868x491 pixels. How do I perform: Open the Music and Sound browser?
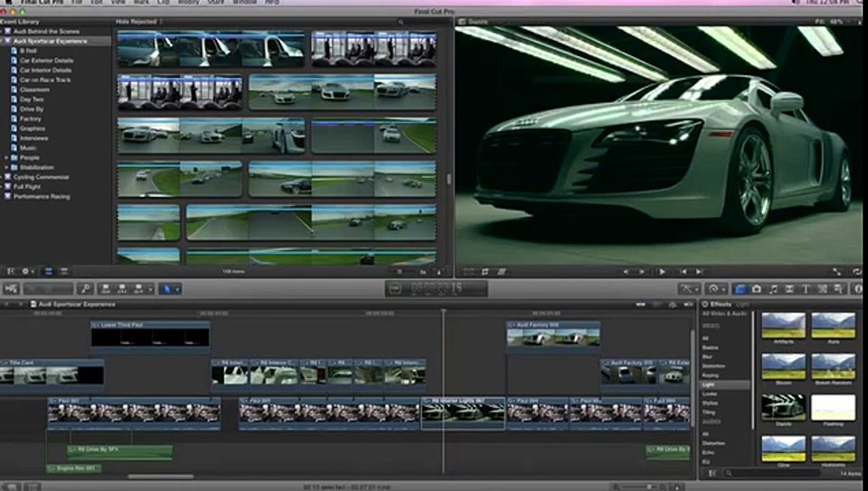click(773, 289)
